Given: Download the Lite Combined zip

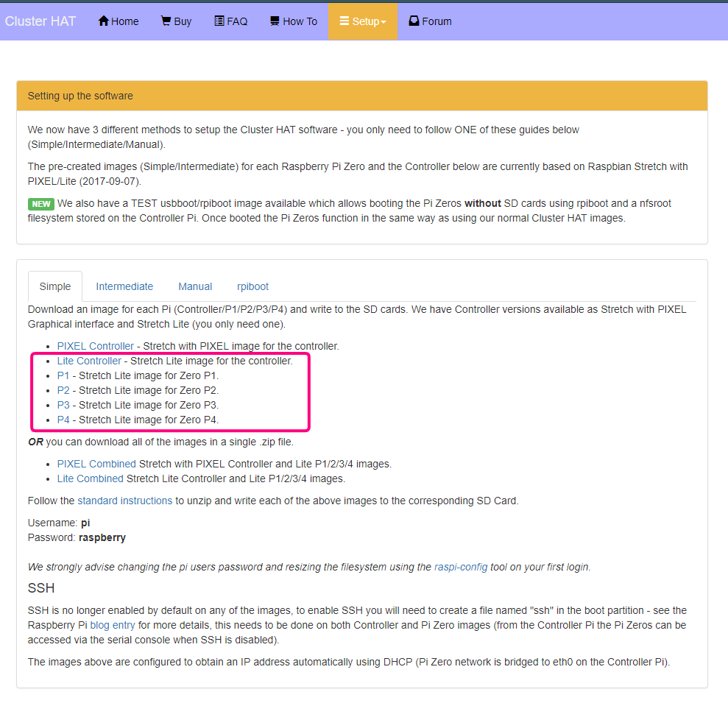Looking at the screenshot, I should pos(90,478).
